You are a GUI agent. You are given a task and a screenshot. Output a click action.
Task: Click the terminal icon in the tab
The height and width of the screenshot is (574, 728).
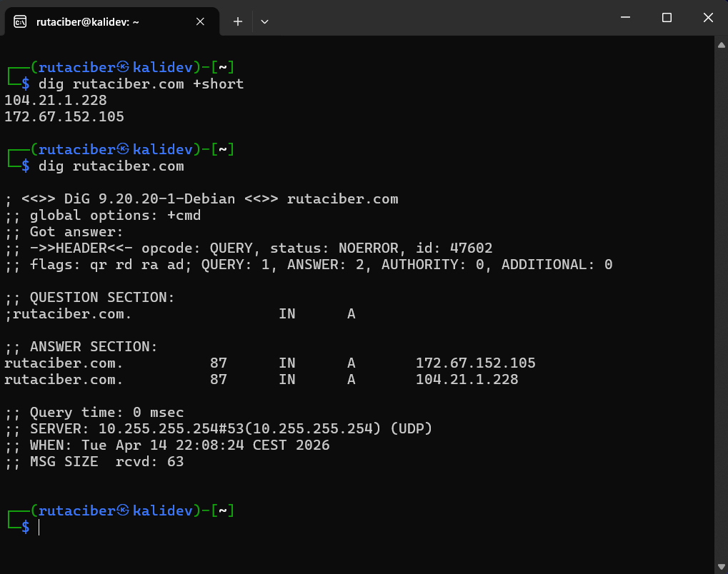click(21, 21)
